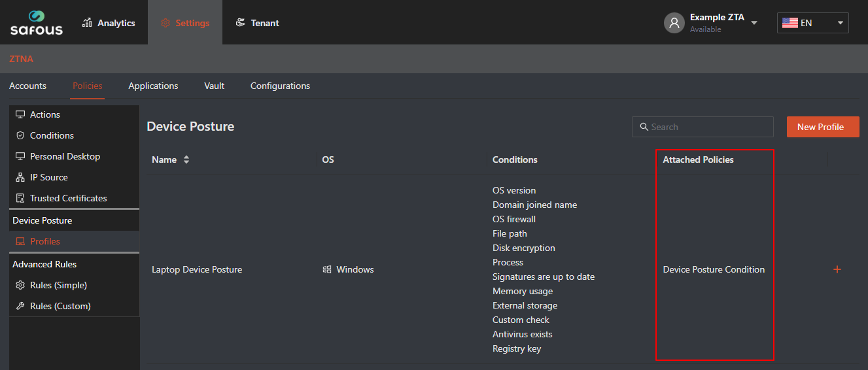Click the New Profile button
This screenshot has width=868, height=370.
pyautogui.click(x=822, y=127)
